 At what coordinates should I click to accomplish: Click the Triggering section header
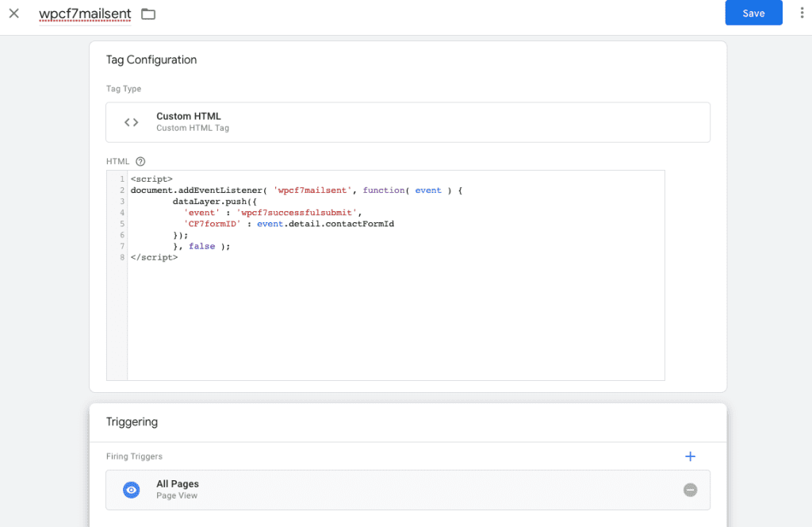pyautogui.click(x=132, y=421)
